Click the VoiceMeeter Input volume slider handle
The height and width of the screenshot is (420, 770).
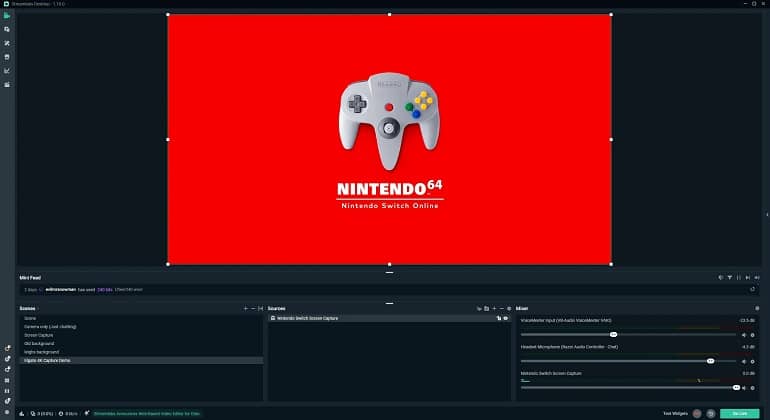[613, 335]
